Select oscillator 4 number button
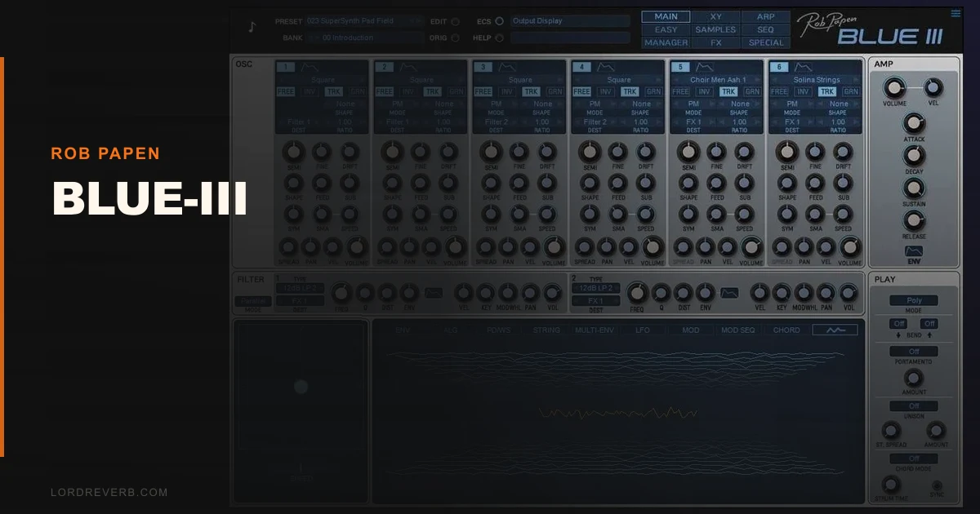980x514 pixels. [581, 67]
